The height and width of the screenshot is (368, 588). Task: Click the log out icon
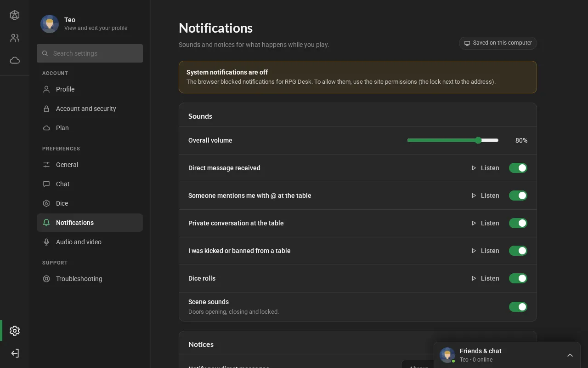[15, 353]
